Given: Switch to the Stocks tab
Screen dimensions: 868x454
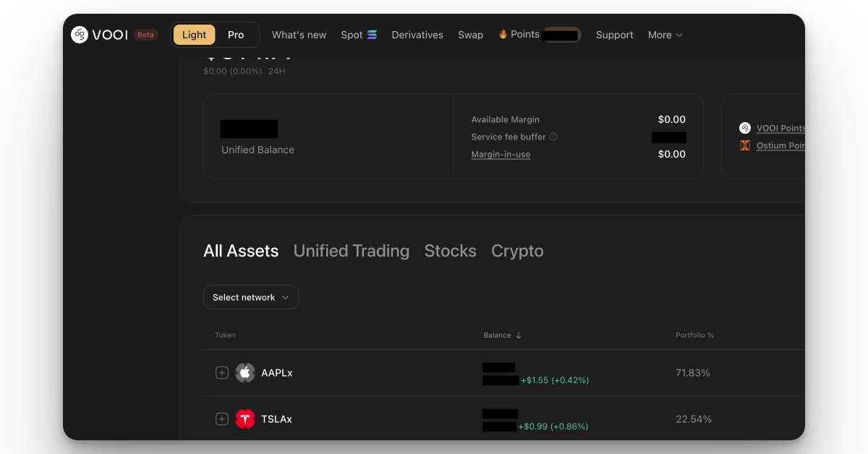Looking at the screenshot, I should point(450,251).
